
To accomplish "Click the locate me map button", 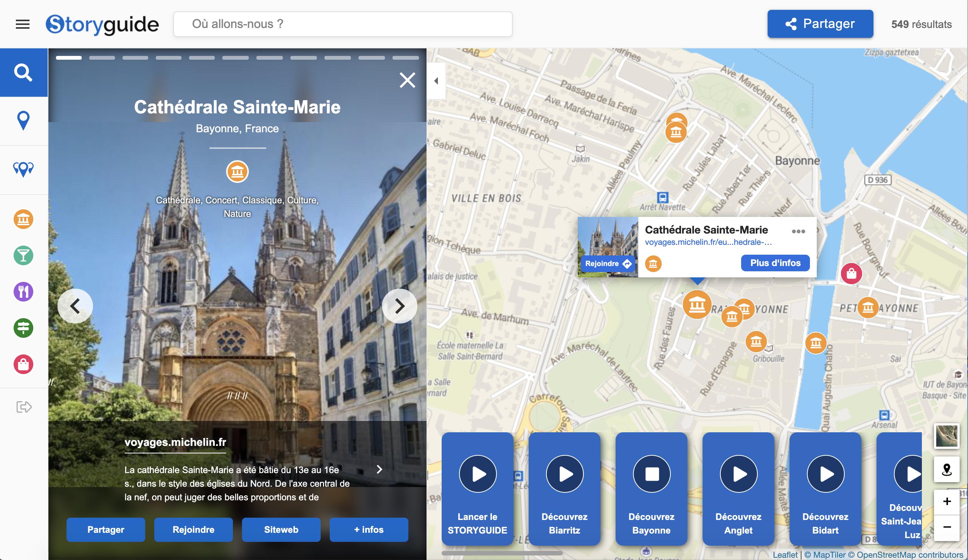I will point(947,469).
